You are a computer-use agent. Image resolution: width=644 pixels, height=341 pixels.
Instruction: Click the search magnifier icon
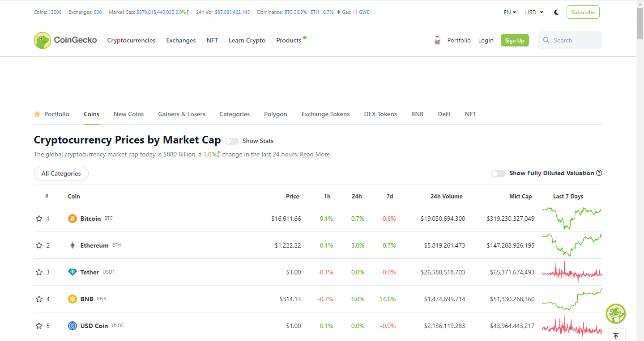[546, 40]
